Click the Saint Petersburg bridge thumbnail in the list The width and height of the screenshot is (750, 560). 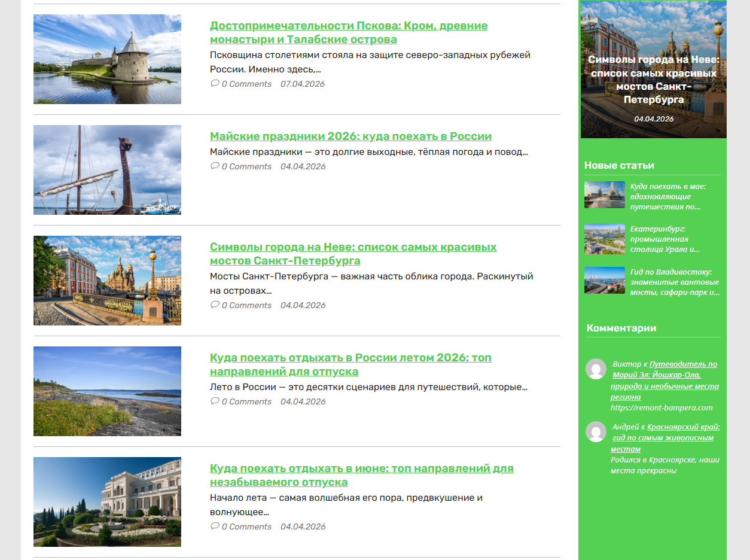click(107, 281)
